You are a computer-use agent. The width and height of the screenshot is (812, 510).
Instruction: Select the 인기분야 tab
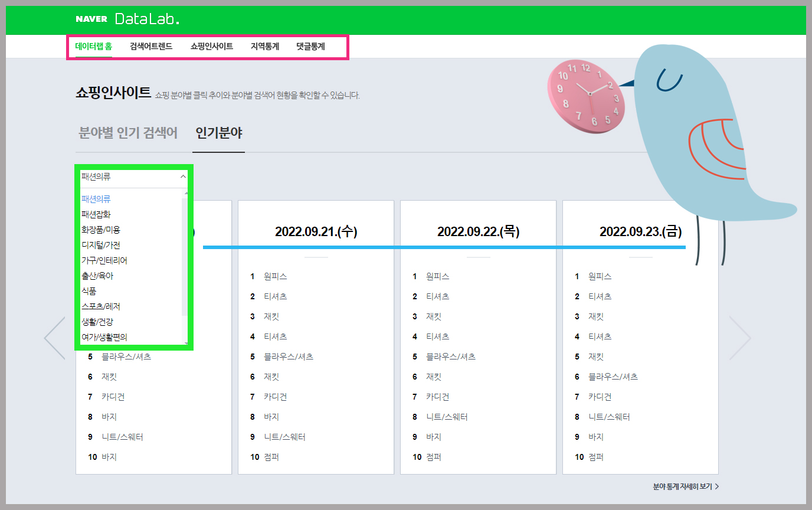pos(219,133)
